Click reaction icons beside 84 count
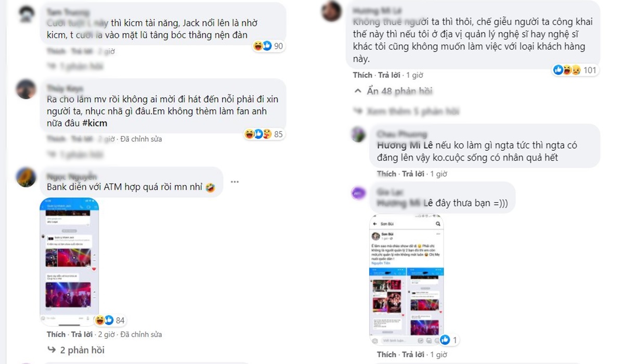This screenshot has height=364, width=624. 105,320
